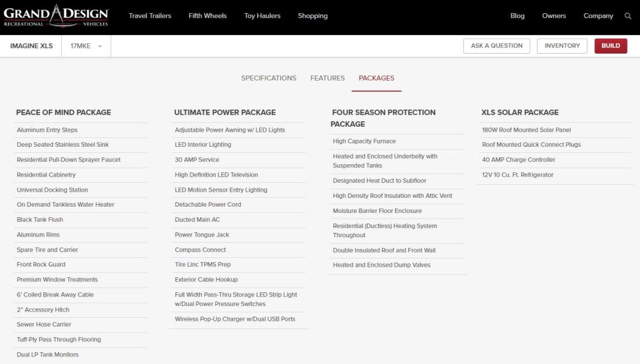Open the Company menu
Screen dimensions: 640x364
pyautogui.click(x=598, y=16)
